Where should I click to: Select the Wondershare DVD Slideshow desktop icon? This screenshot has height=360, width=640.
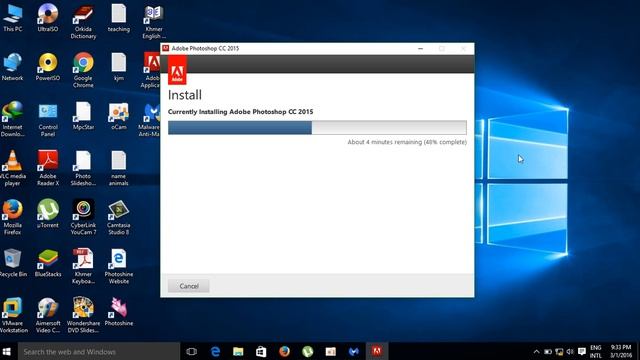coord(83,316)
